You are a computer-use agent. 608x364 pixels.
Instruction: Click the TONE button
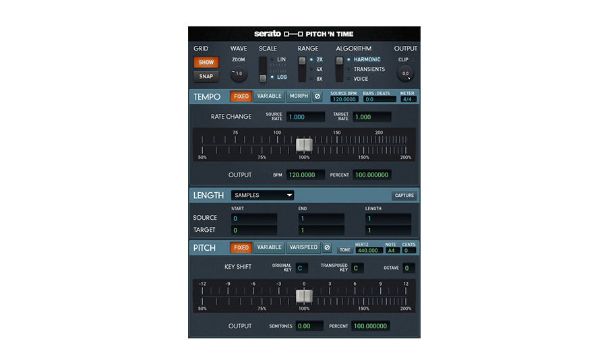[344, 250]
